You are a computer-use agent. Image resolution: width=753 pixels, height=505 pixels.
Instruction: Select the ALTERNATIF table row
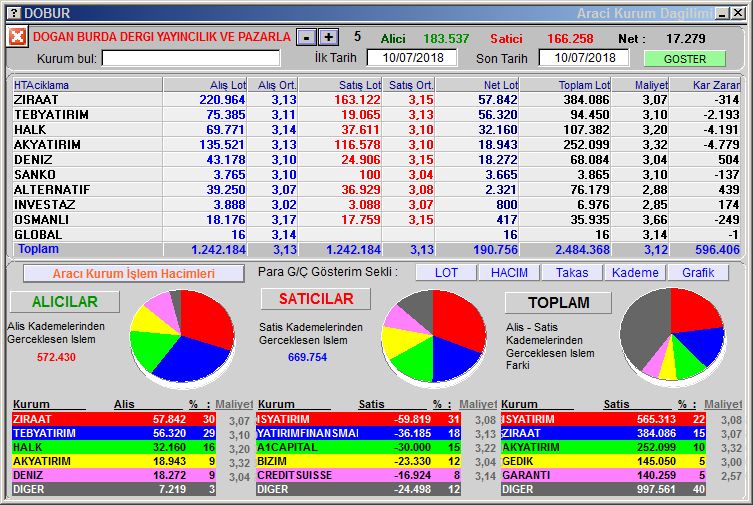376,190
